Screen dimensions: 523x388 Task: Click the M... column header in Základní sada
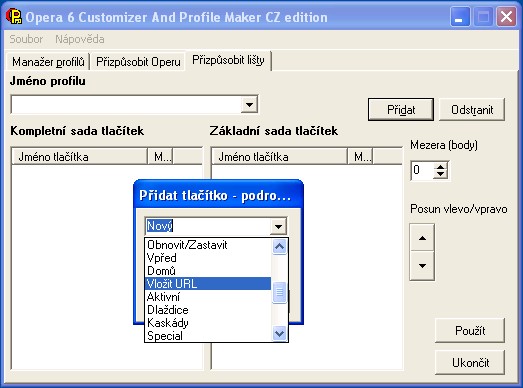[360, 156]
